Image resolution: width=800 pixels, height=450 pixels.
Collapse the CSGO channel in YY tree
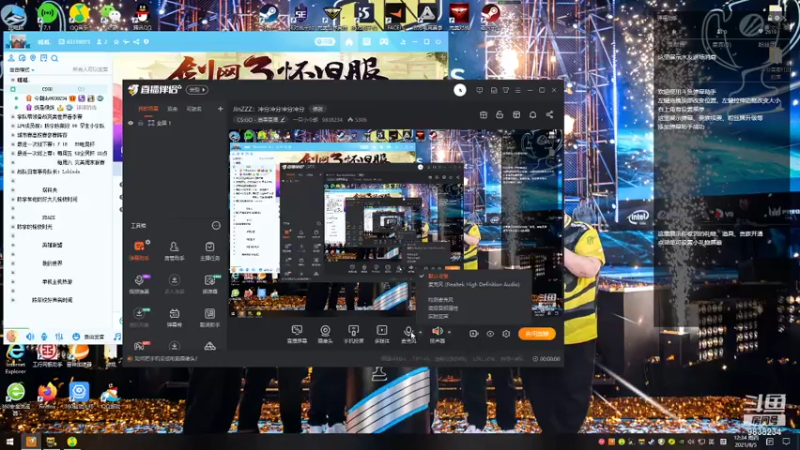(x=13, y=89)
